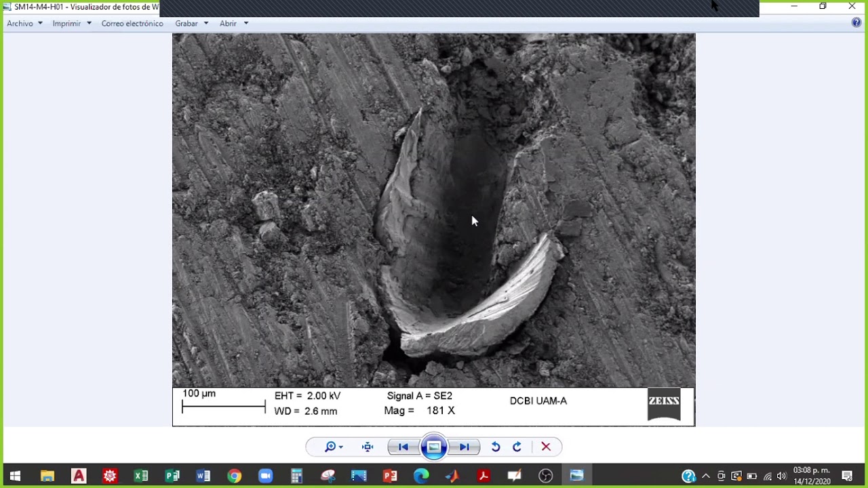The height and width of the screenshot is (488, 868).
Task: Open the red letter A taskbar app
Action: pyautogui.click(x=79, y=476)
